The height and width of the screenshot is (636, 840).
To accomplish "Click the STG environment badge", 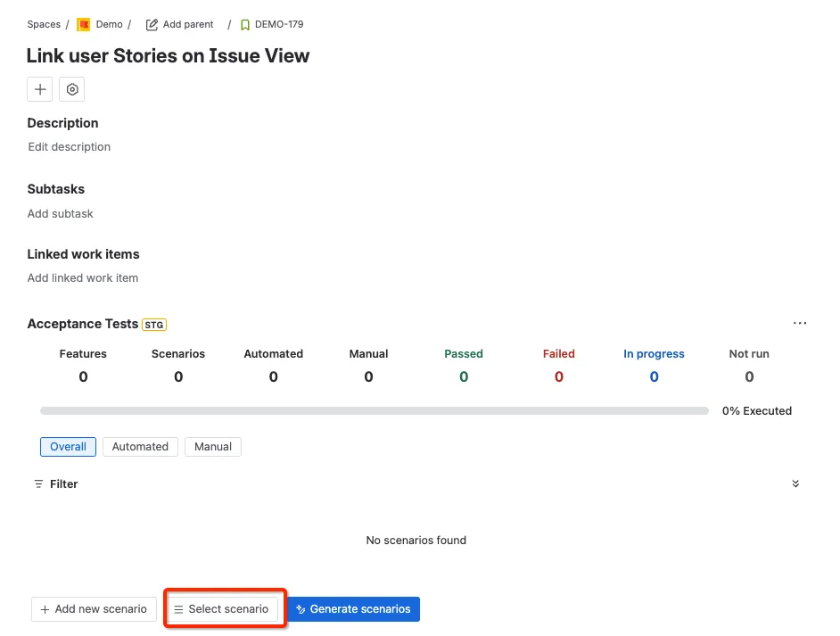I will pyautogui.click(x=154, y=325).
